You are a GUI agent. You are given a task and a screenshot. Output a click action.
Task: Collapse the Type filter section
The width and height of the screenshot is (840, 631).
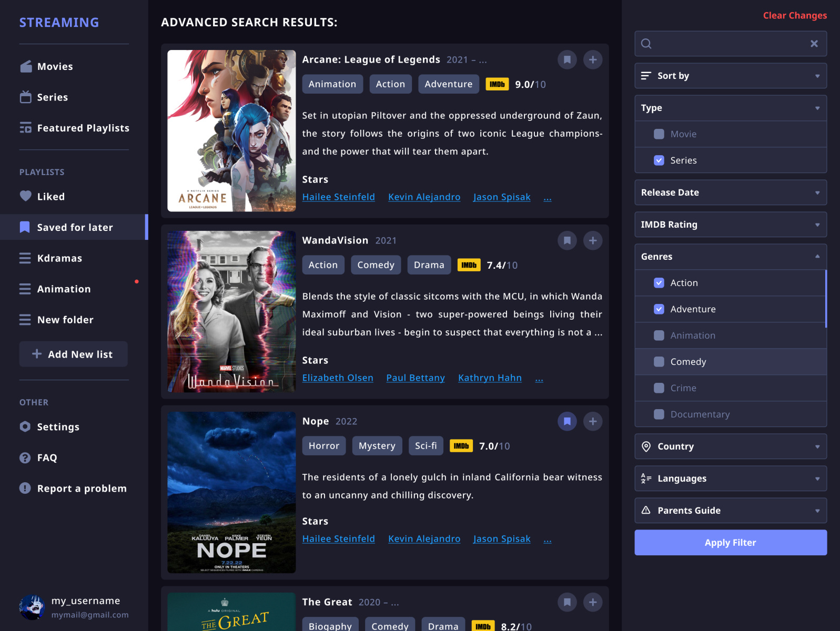(731, 108)
